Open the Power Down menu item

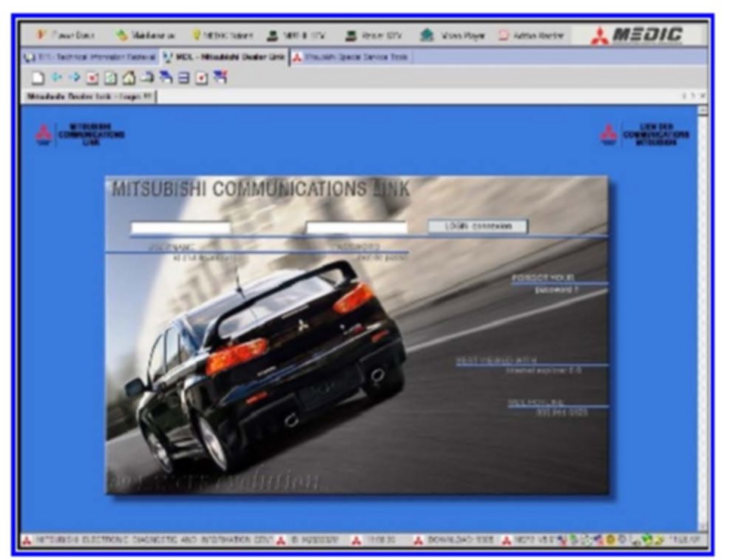64,36
